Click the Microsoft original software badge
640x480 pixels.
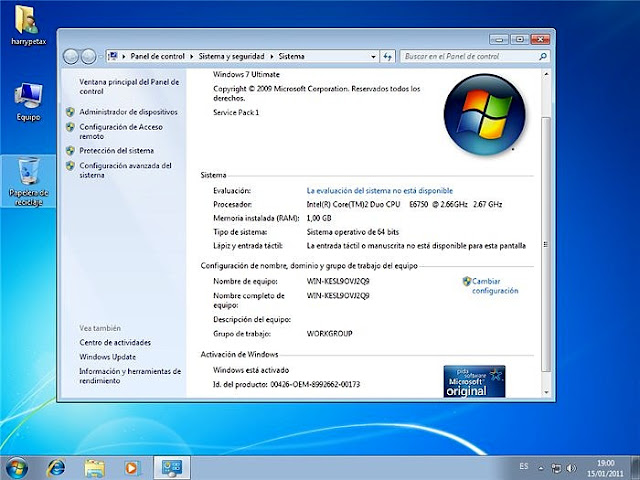tap(474, 381)
